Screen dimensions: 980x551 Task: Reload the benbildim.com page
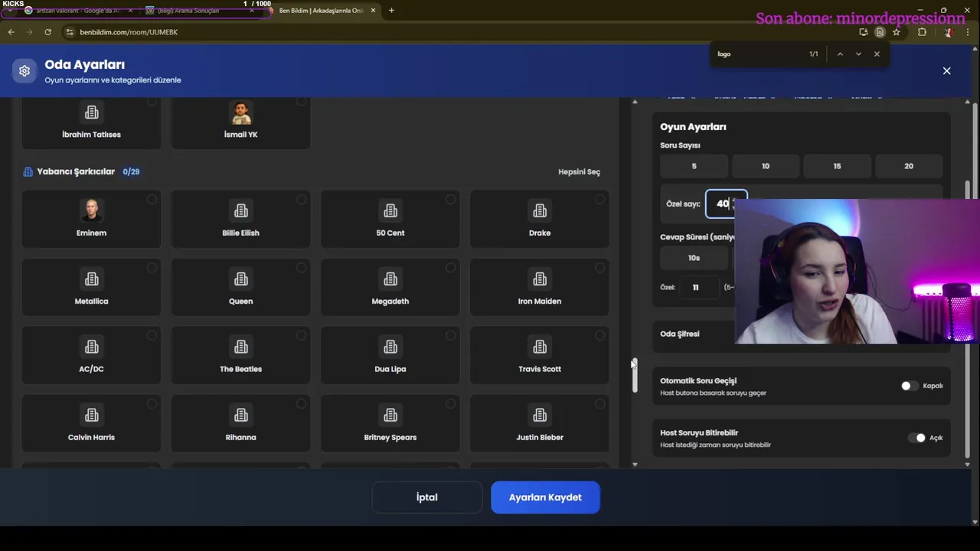tap(47, 32)
